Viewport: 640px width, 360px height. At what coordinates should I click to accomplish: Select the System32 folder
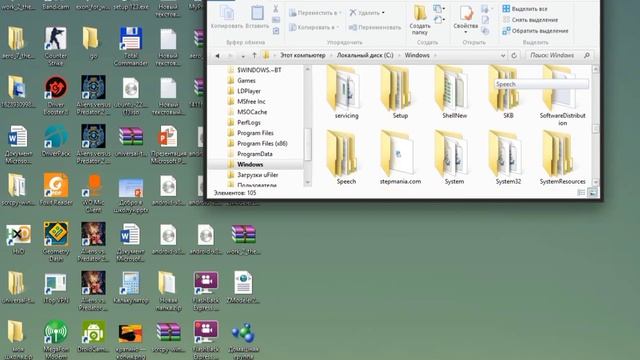click(x=508, y=158)
